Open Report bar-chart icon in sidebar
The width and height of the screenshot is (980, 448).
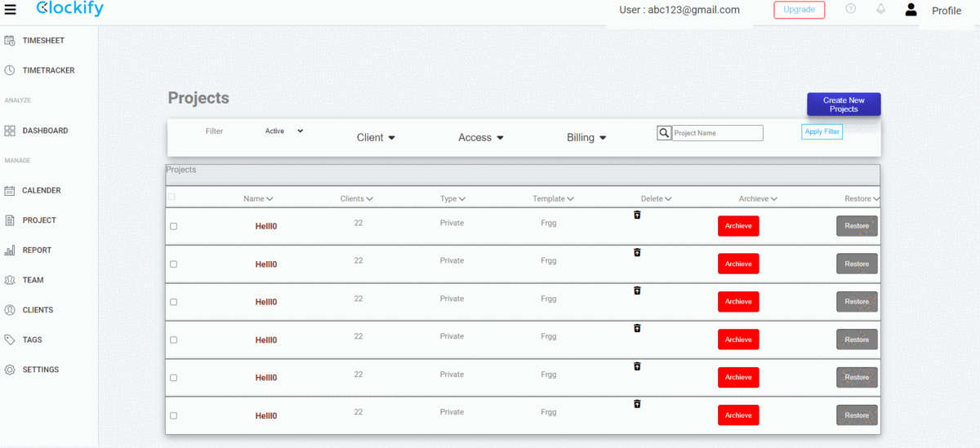pyautogui.click(x=10, y=250)
